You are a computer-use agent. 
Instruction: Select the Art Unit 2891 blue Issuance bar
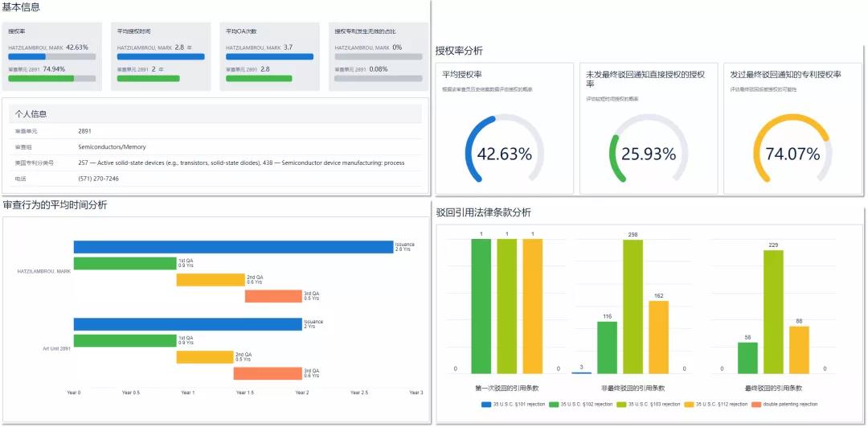(188, 324)
